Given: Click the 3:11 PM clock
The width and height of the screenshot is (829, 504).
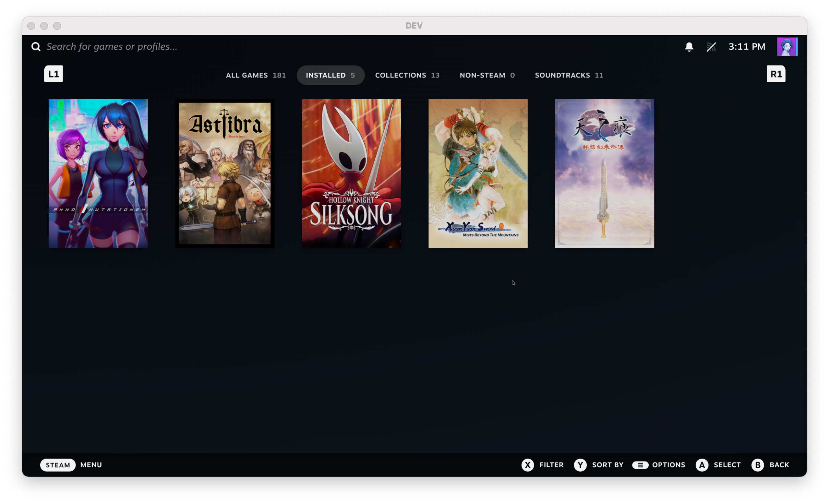Looking at the screenshot, I should click(x=747, y=47).
